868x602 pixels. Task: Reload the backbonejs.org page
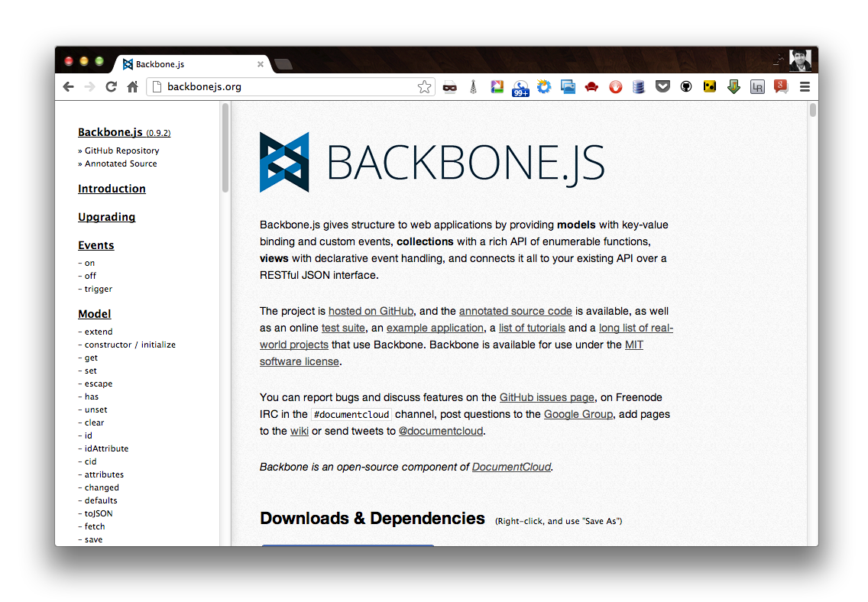[112, 87]
